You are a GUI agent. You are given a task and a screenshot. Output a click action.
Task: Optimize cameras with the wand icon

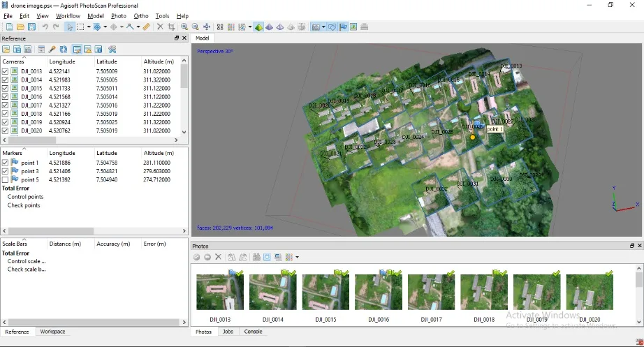pyautogui.click(x=52, y=50)
